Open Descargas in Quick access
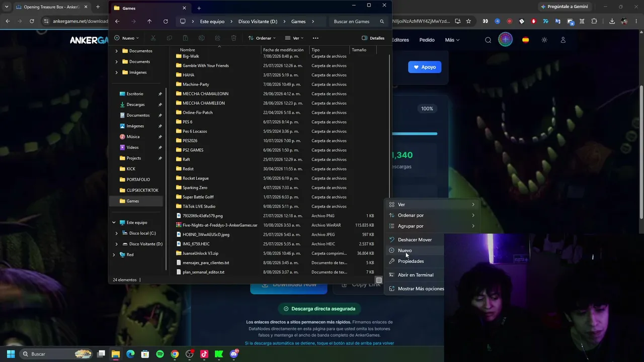This screenshot has width=644, height=362. tap(136, 105)
